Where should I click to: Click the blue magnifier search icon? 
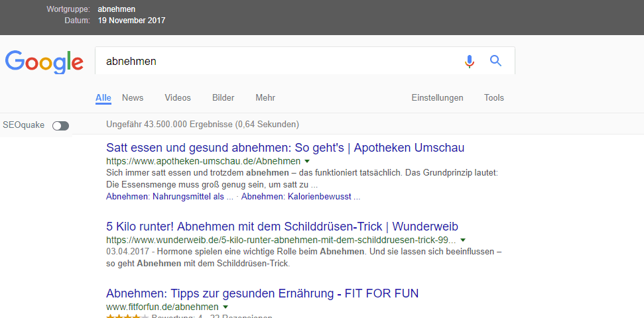pos(496,61)
